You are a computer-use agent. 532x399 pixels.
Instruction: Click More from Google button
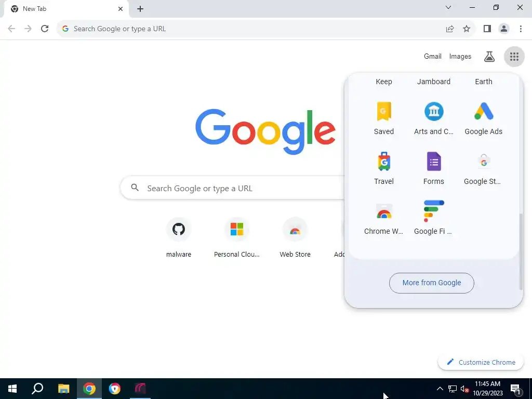[432, 283]
